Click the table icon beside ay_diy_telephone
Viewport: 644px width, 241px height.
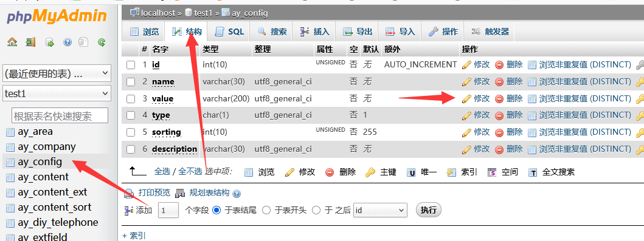[10, 223]
